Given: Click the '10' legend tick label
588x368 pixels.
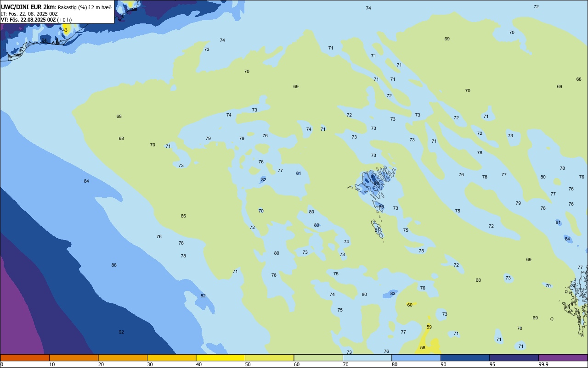Looking at the screenshot, I should (52, 364).
